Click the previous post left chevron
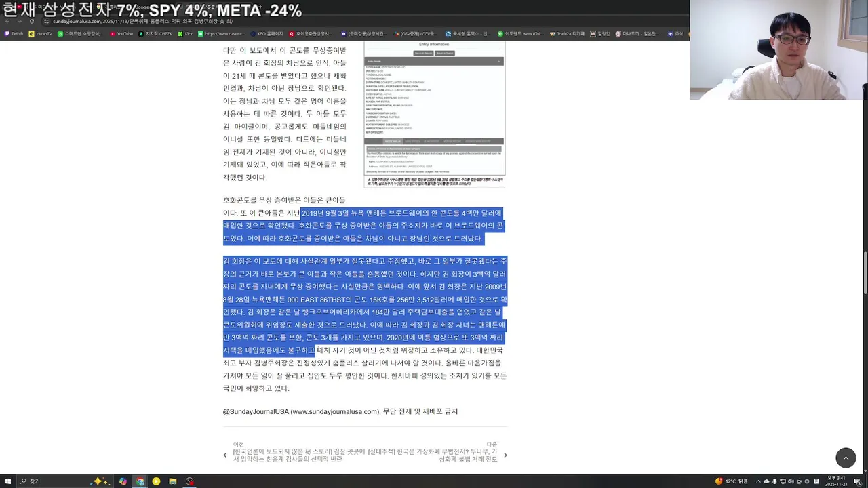This screenshot has width=868, height=488. (x=225, y=455)
